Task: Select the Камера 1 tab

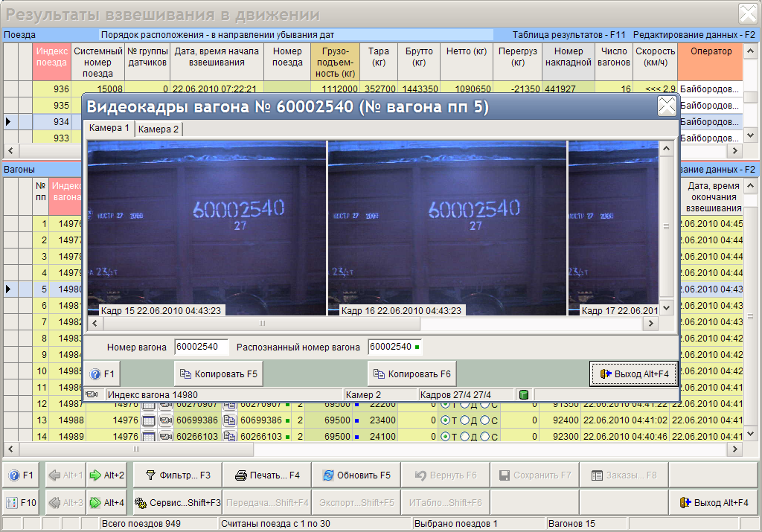Action: point(109,128)
